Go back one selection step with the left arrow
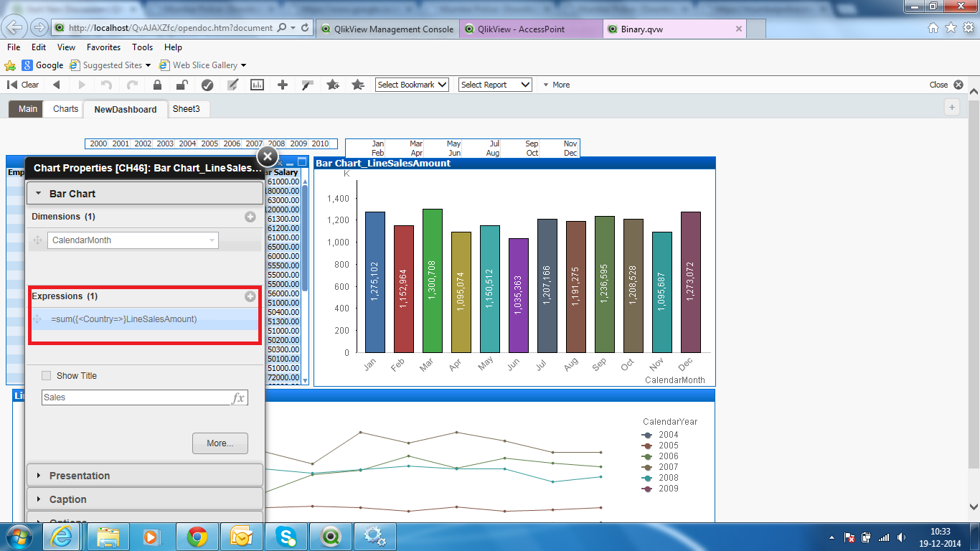Image resolution: width=980 pixels, height=551 pixels. (56, 85)
